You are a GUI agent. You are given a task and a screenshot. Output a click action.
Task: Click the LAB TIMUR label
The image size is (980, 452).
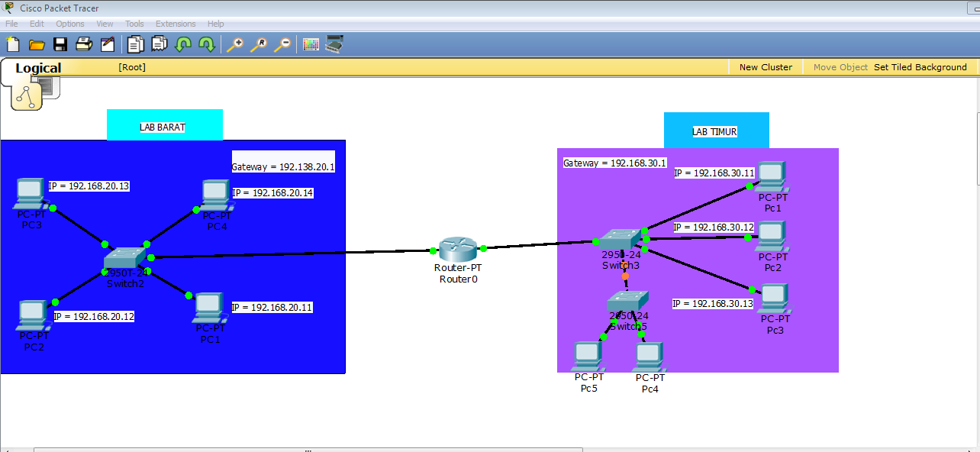pos(714,131)
